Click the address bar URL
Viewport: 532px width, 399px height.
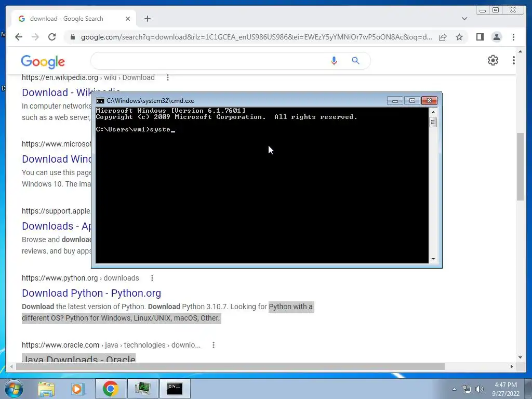point(256,37)
